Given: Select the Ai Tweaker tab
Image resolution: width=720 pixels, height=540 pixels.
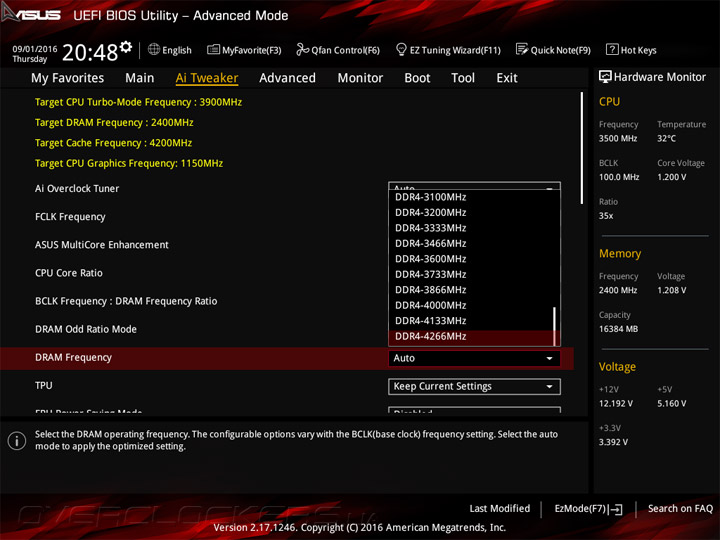Looking at the screenshot, I should [207, 78].
